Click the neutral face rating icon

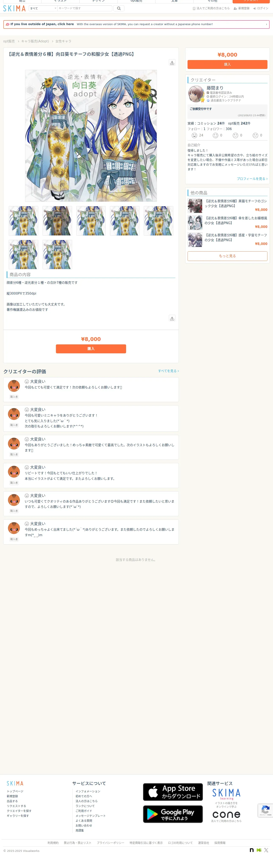[235, 135]
